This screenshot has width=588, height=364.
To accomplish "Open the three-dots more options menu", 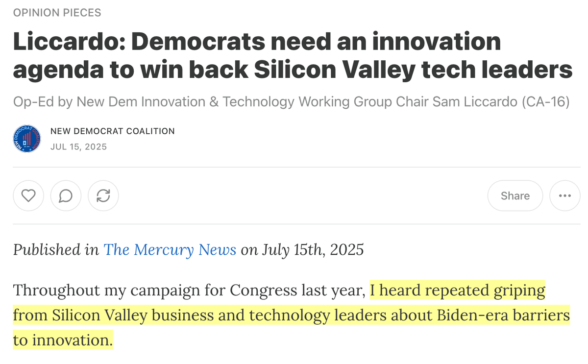I will pos(564,195).
